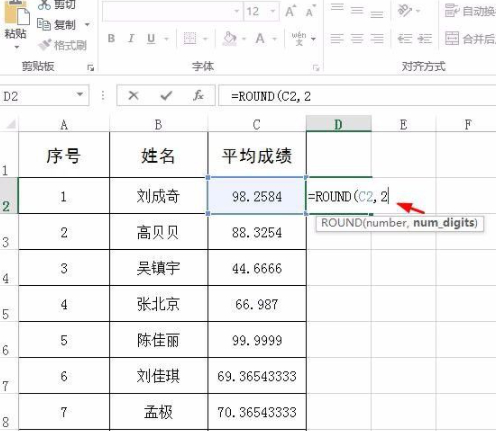Select column A header
This screenshot has width=496, height=431.
coord(64,125)
